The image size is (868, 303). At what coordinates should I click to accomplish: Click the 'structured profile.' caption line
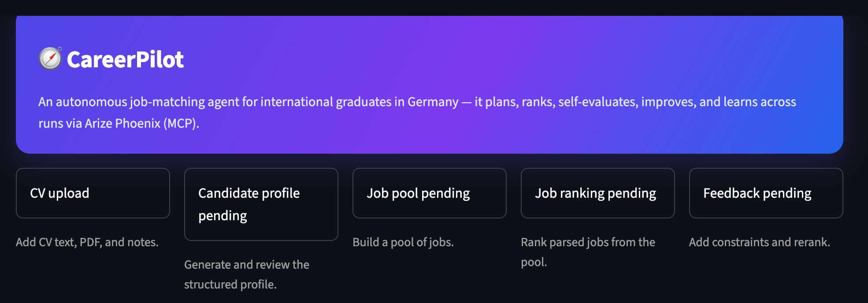pyautogui.click(x=230, y=285)
